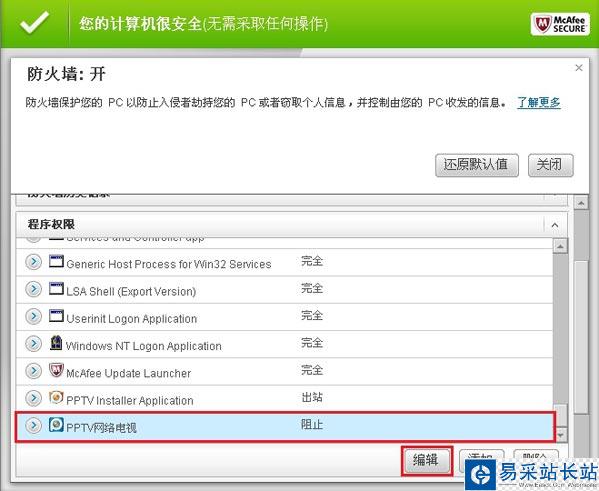The width and height of the screenshot is (599, 491).
Task: Select the Windows NT Logon Application entry
Action: (x=144, y=346)
